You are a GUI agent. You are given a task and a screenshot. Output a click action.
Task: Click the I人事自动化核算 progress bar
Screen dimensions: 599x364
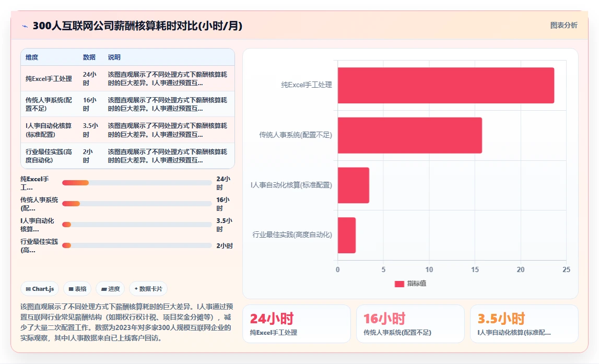tap(137, 225)
